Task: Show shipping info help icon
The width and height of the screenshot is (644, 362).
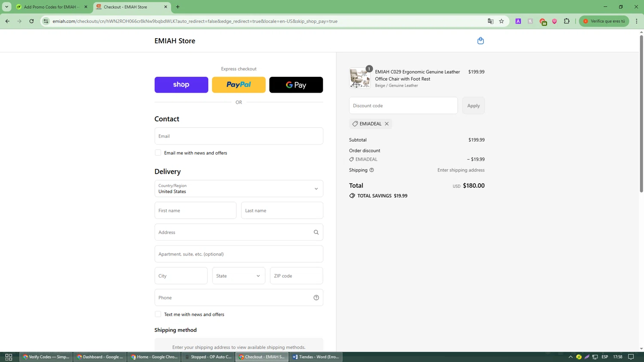Action: pyautogui.click(x=372, y=170)
